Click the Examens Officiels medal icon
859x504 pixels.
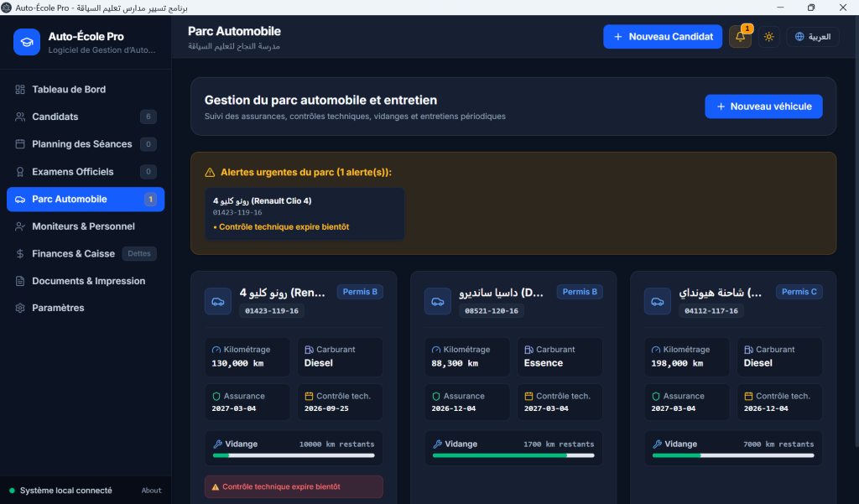(x=20, y=172)
